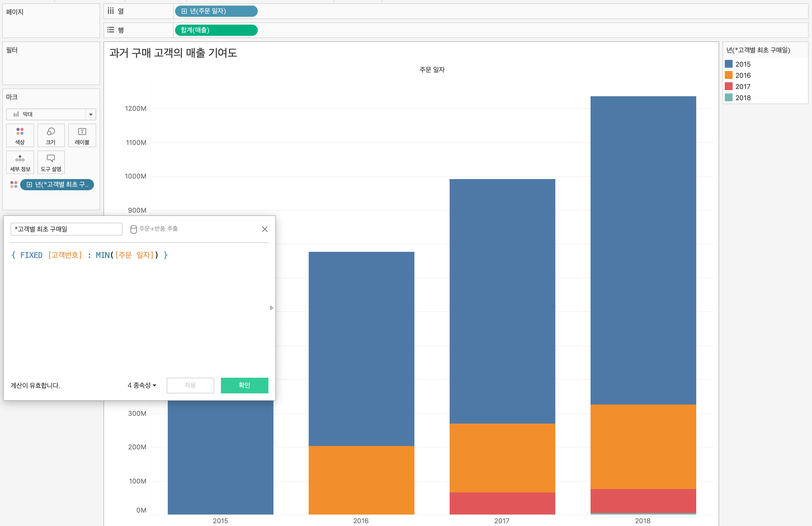Image resolution: width=812 pixels, height=526 pixels.
Task: Open the 막대 mark type dropdown
Action: (x=90, y=114)
